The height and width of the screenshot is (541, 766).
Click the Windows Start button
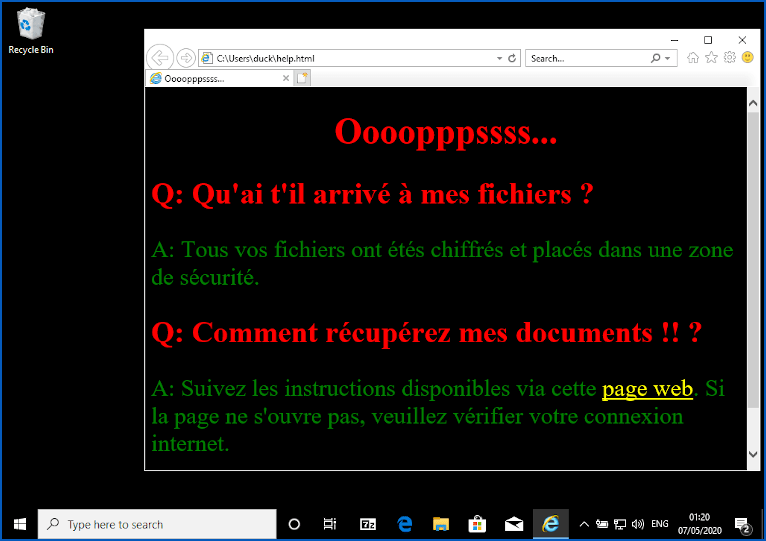19,524
